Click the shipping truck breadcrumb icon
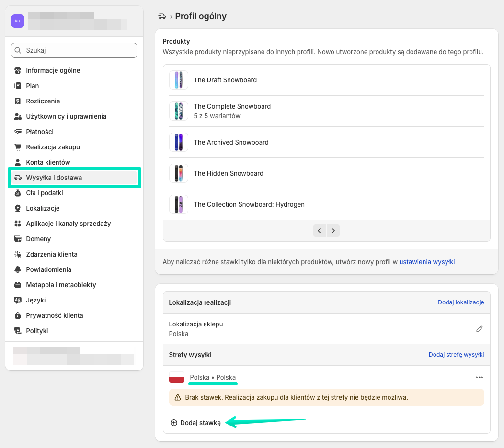The width and height of the screenshot is (504, 448). click(162, 17)
